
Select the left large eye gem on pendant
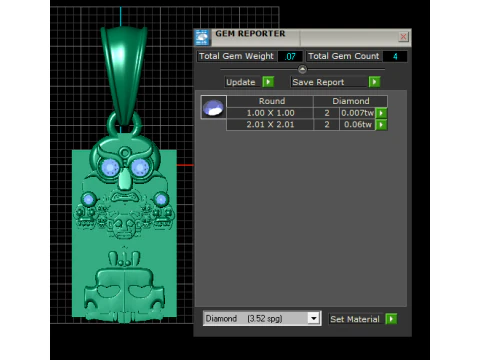109,167
